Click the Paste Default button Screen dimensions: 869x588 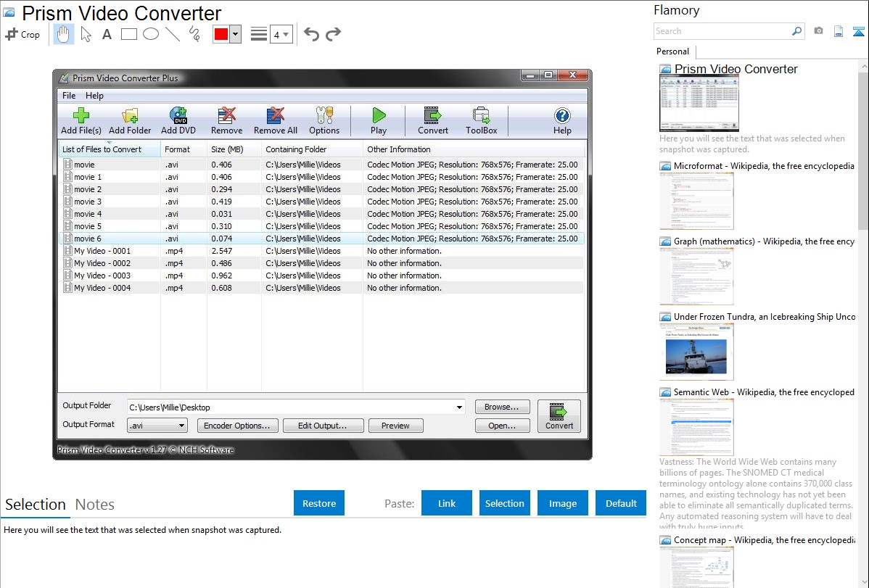[x=621, y=503]
